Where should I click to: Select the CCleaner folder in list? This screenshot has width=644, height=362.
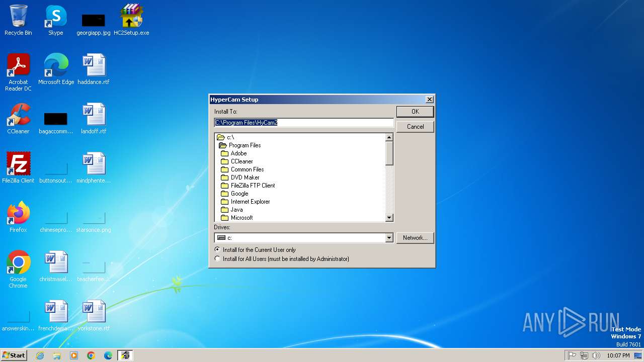click(237, 161)
